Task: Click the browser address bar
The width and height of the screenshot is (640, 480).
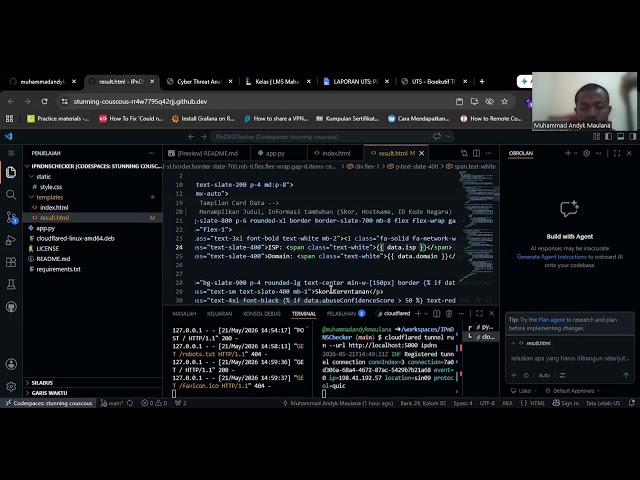Action: click(x=257, y=101)
